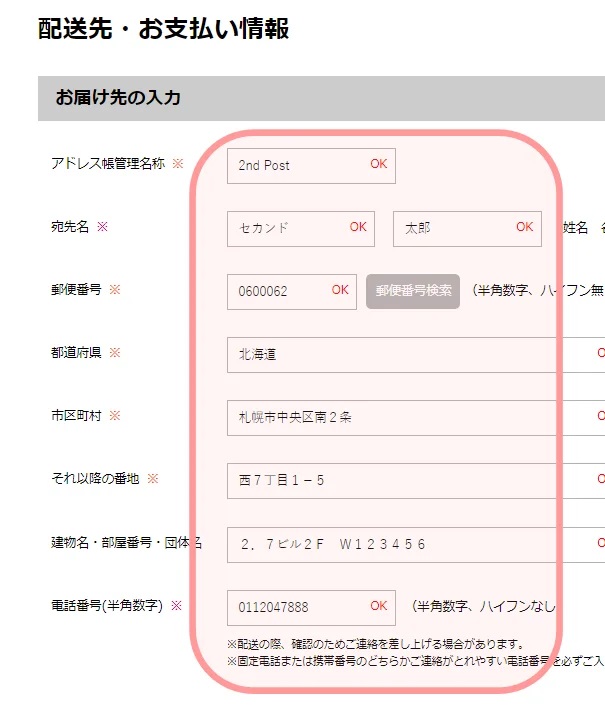
Task: Click the OK mark in the 2nd Post field
Action: pyautogui.click(x=378, y=164)
